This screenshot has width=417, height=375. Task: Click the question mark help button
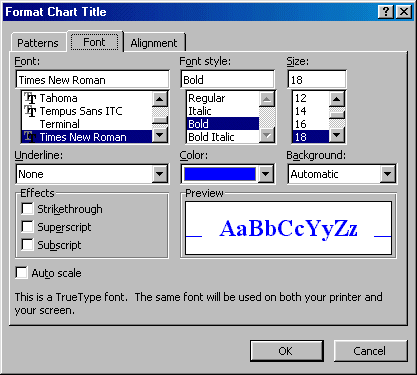click(x=386, y=12)
